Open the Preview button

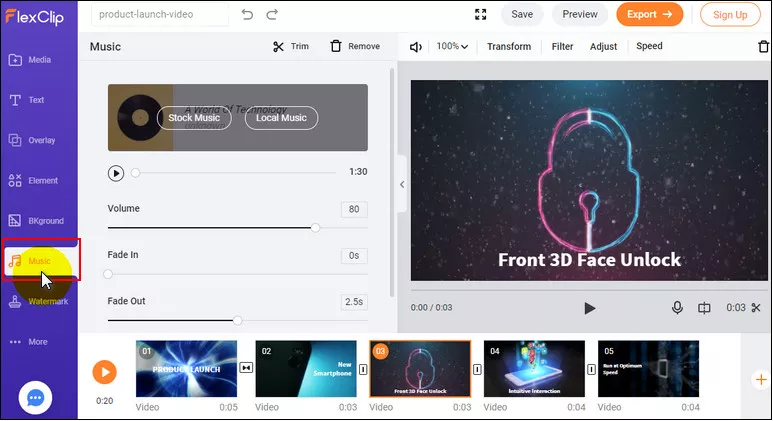tap(580, 14)
